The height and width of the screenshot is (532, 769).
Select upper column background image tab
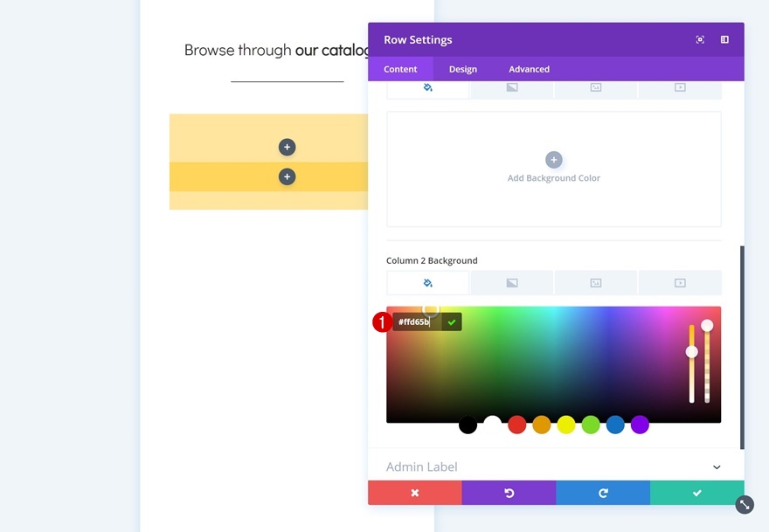(595, 88)
